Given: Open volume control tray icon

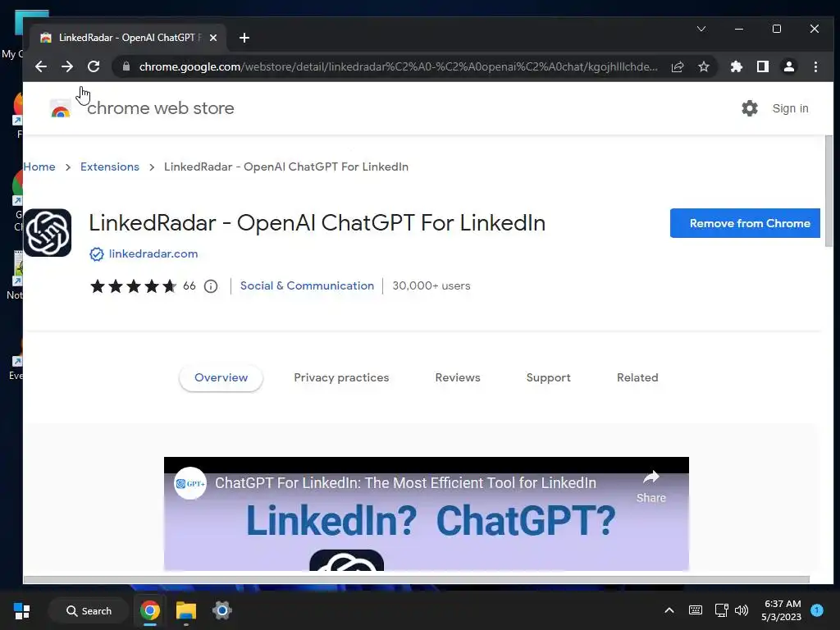Looking at the screenshot, I should [x=742, y=610].
